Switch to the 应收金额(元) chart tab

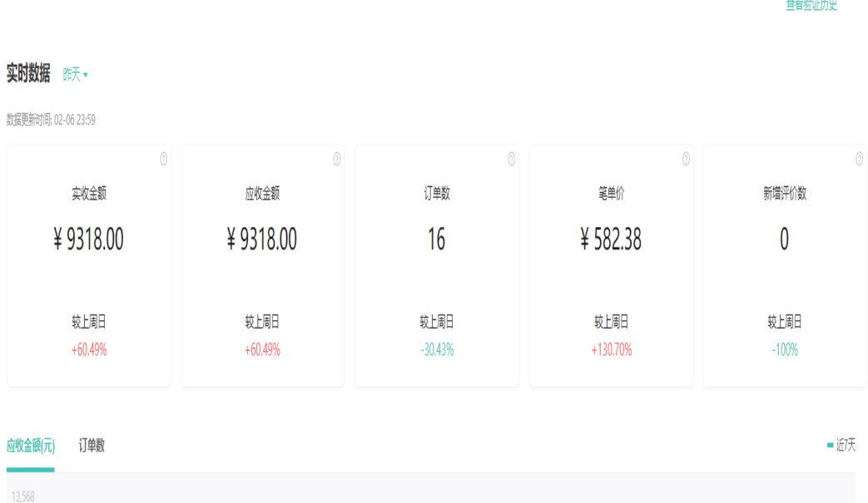tap(31, 446)
